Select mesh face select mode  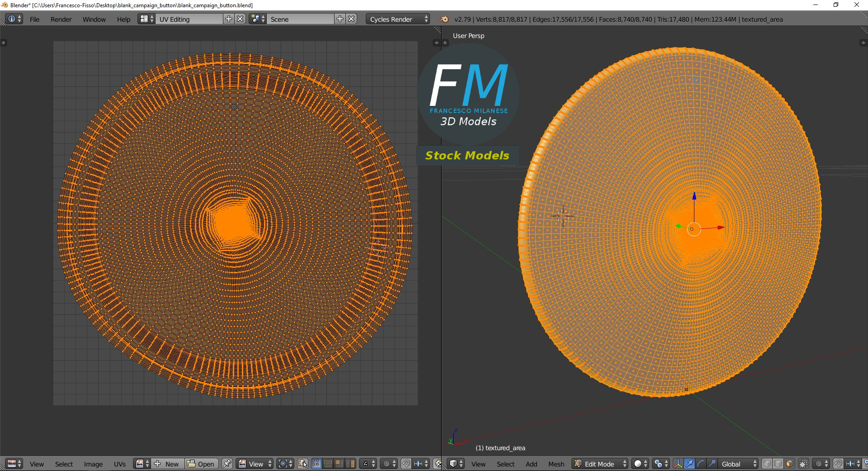point(789,464)
